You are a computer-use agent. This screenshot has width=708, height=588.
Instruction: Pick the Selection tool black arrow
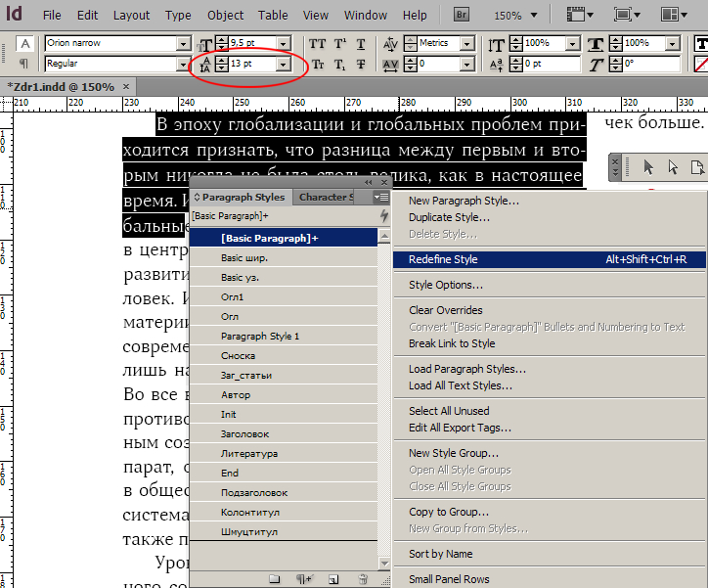coord(648,167)
